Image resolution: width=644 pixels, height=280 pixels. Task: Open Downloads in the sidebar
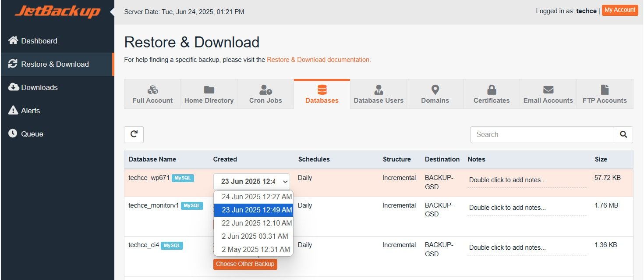39,87
